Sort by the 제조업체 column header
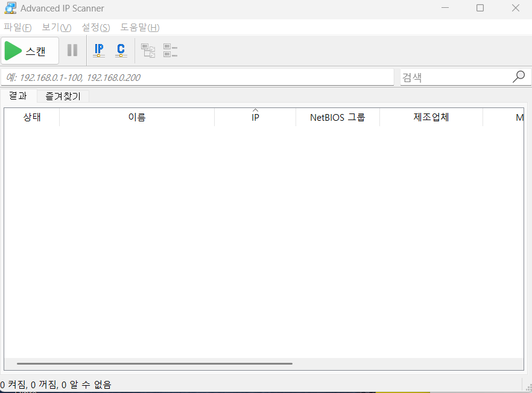This screenshot has width=532, height=393. pos(431,117)
